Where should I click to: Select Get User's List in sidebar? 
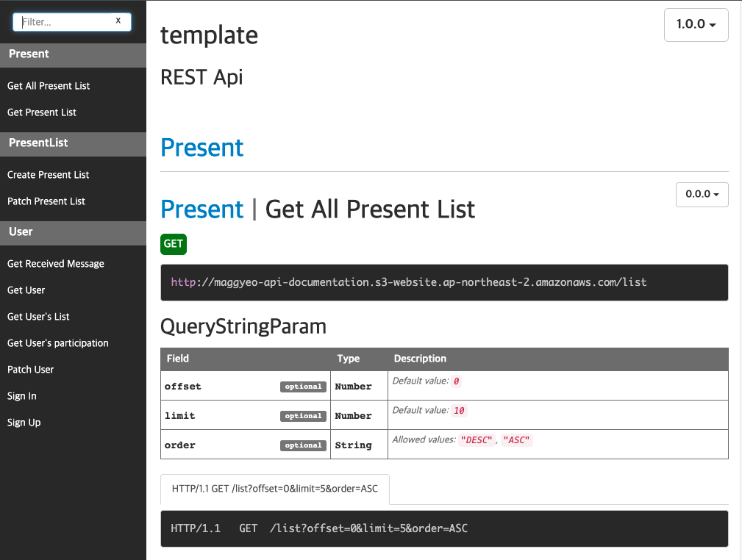click(x=38, y=317)
